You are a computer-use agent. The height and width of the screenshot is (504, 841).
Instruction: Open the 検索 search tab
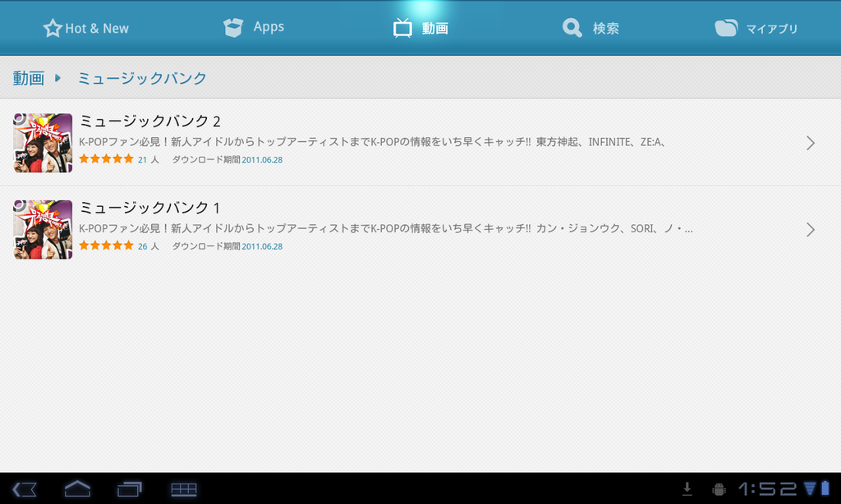591,28
